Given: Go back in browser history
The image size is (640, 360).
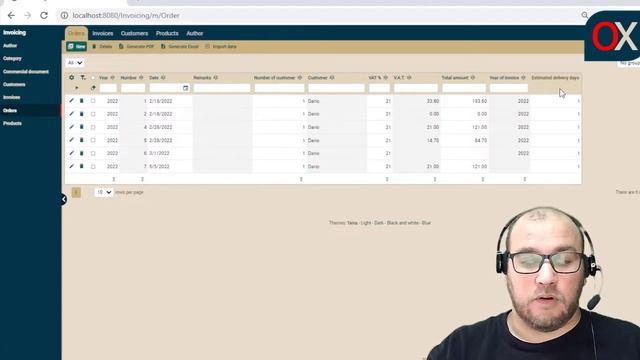Looking at the screenshot, I should 11,16.
